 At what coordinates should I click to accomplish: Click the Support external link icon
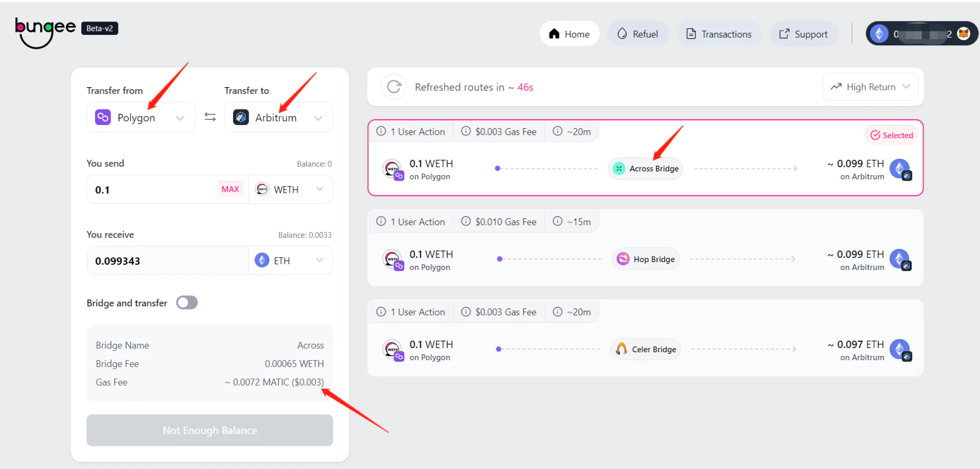point(784,34)
